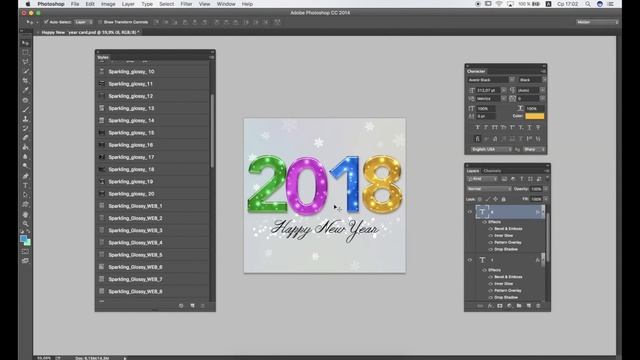Viewport: 640px width, 360px height.
Task: Open the Filter menu
Action: pos(186,4)
